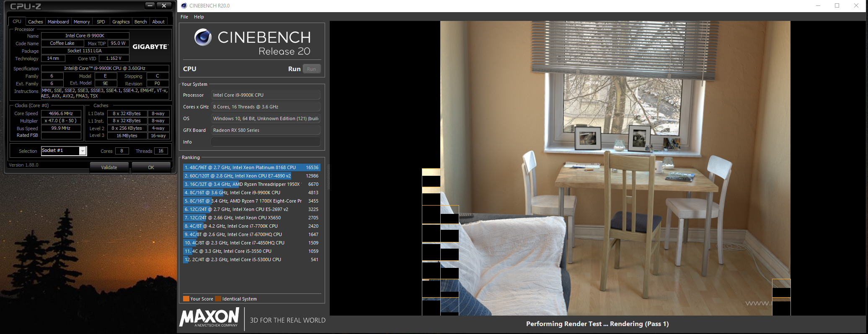The image size is (868, 334).
Task: Select ranking row Xeon Platinum 8168 CPU
Action: tap(252, 167)
